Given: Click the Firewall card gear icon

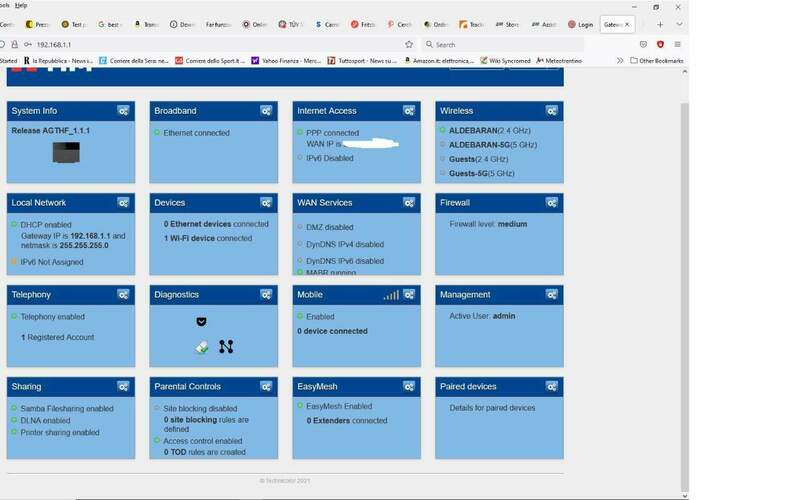Looking at the screenshot, I should coord(553,203).
